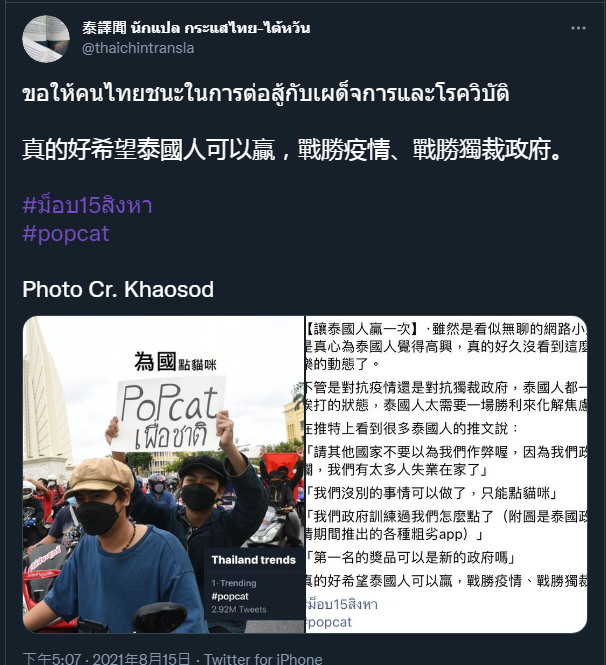Click the Thailand trends overlay in photo
Image resolution: width=606 pixels, height=665 pixels.
pos(253,560)
